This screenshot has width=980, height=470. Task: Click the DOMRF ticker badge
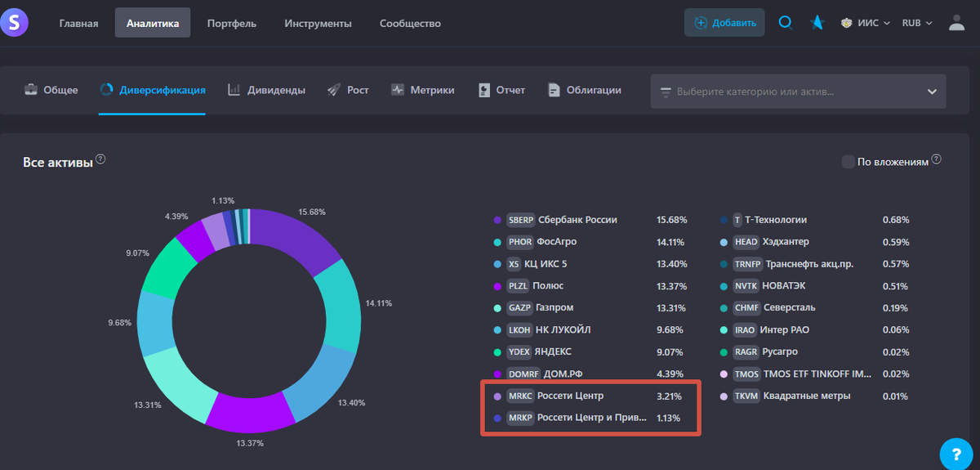pyautogui.click(x=523, y=374)
